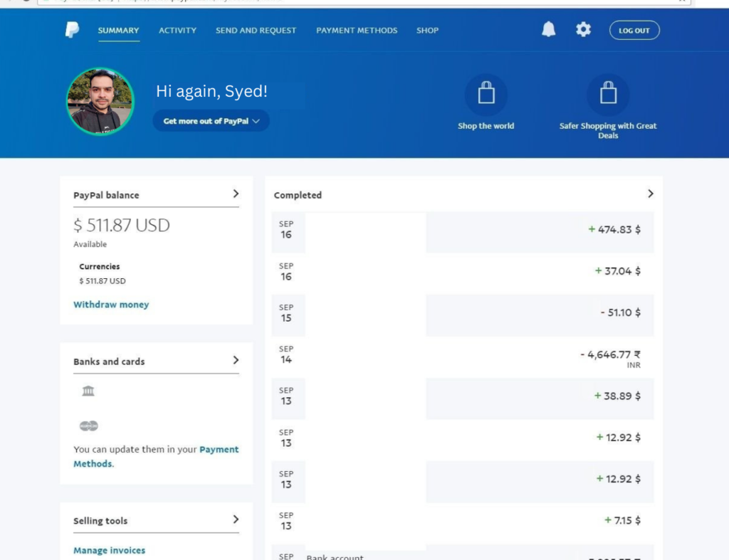Expand the Banks and cards arrow

236,360
